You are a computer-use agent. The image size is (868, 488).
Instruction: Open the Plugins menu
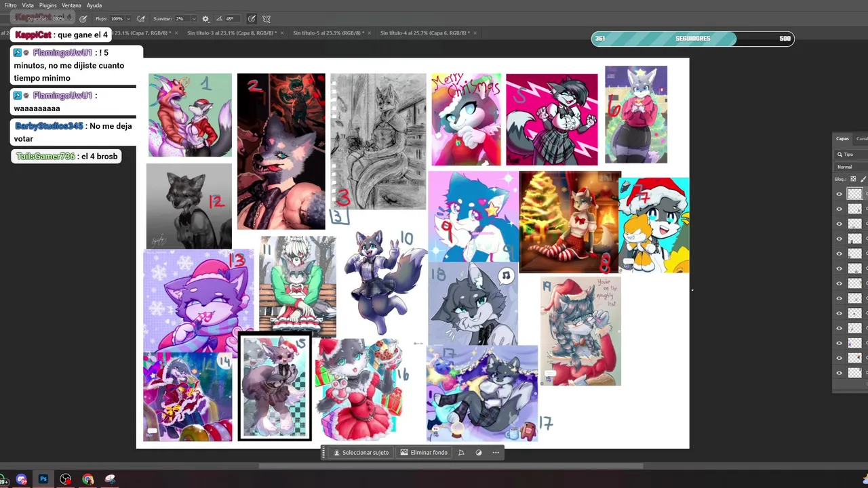[x=47, y=5]
